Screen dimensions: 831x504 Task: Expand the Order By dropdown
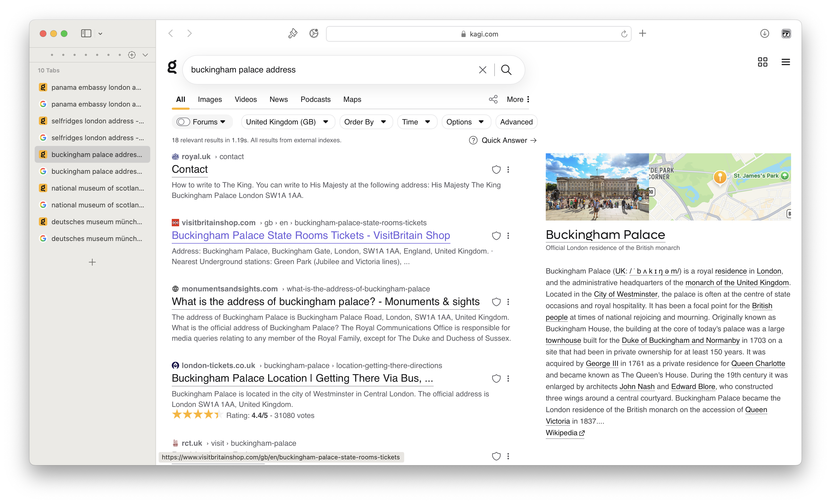[x=366, y=122]
